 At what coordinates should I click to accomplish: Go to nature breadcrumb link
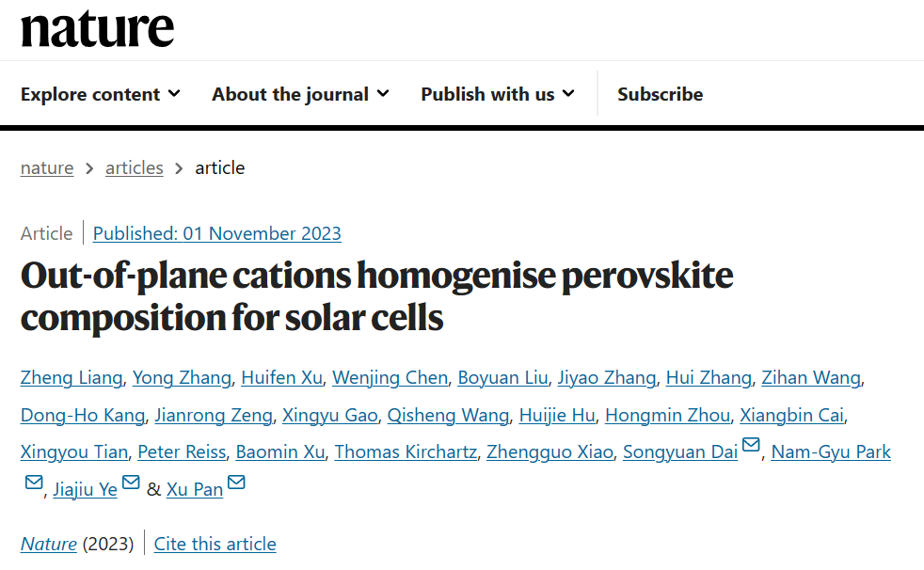point(47,167)
